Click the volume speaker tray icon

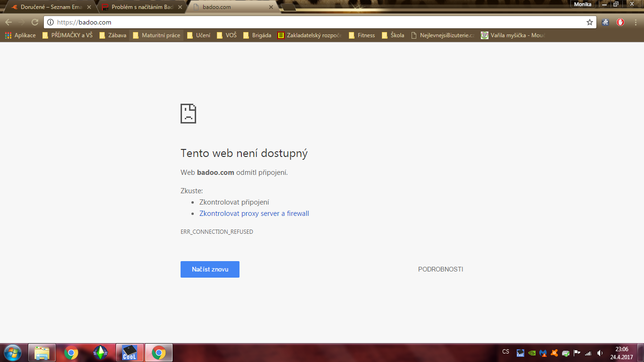(600, 353)
